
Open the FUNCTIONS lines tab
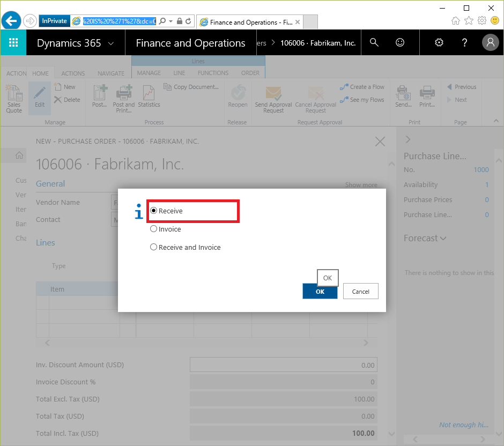213,73
